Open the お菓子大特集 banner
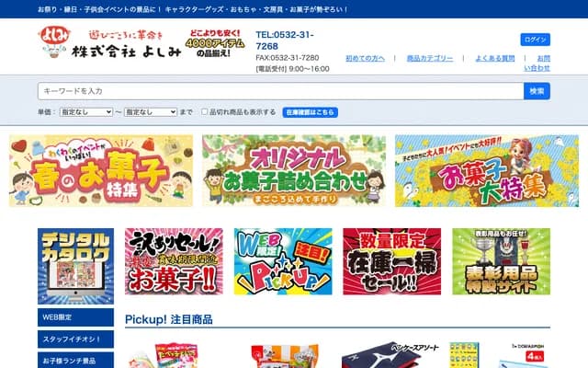 click(x=487, y=170)
